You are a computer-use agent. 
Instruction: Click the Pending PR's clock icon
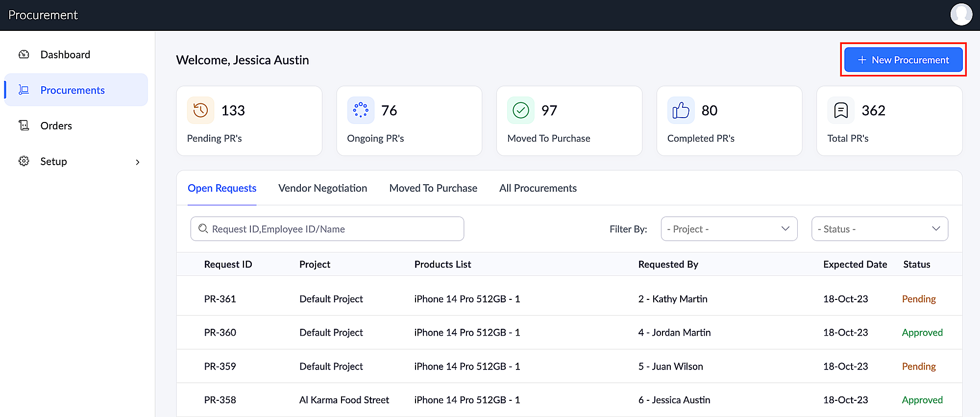pyautogui.click(x=200, y=110)
